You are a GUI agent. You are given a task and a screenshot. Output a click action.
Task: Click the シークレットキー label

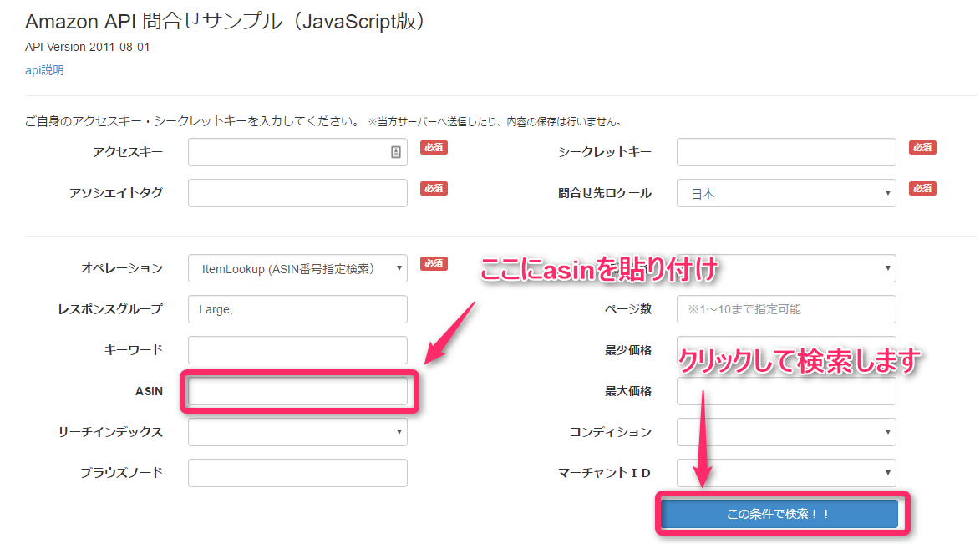(x=604, y=152)
